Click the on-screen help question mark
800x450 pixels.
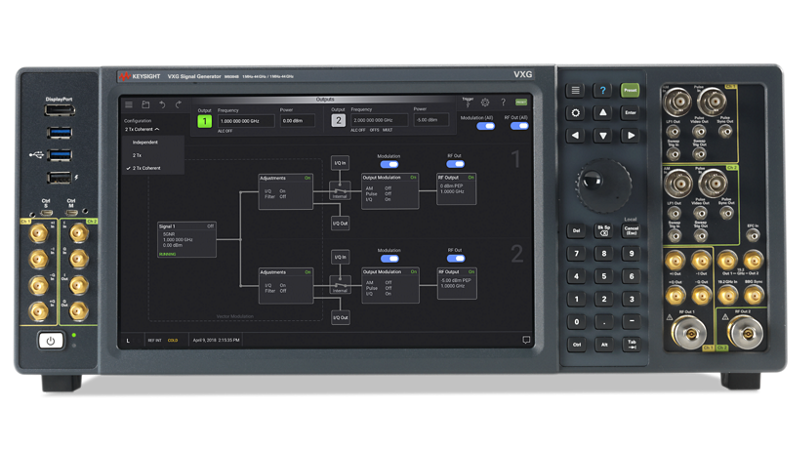point(502,102)
